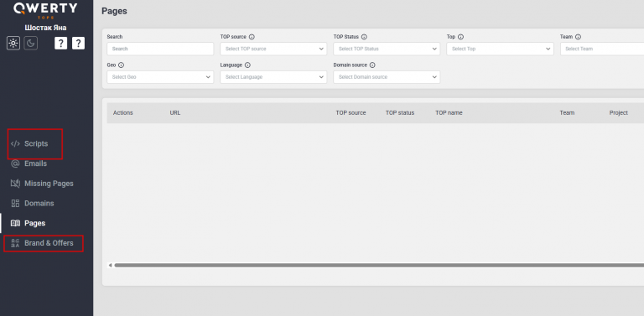The height and width of the screenshot is (316, 644).
Task: Click info icon next to Team label
Action: click(578, 37)
